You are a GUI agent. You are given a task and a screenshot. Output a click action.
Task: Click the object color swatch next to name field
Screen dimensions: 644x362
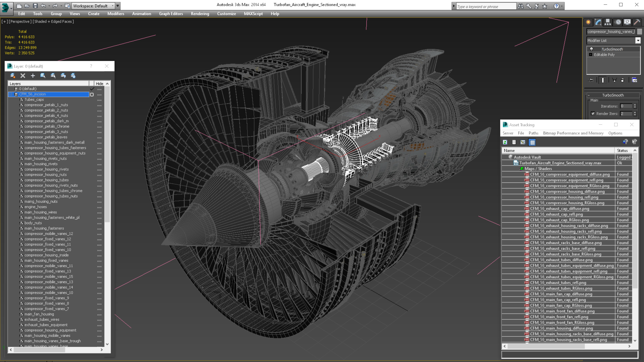(x=639, y=32)
